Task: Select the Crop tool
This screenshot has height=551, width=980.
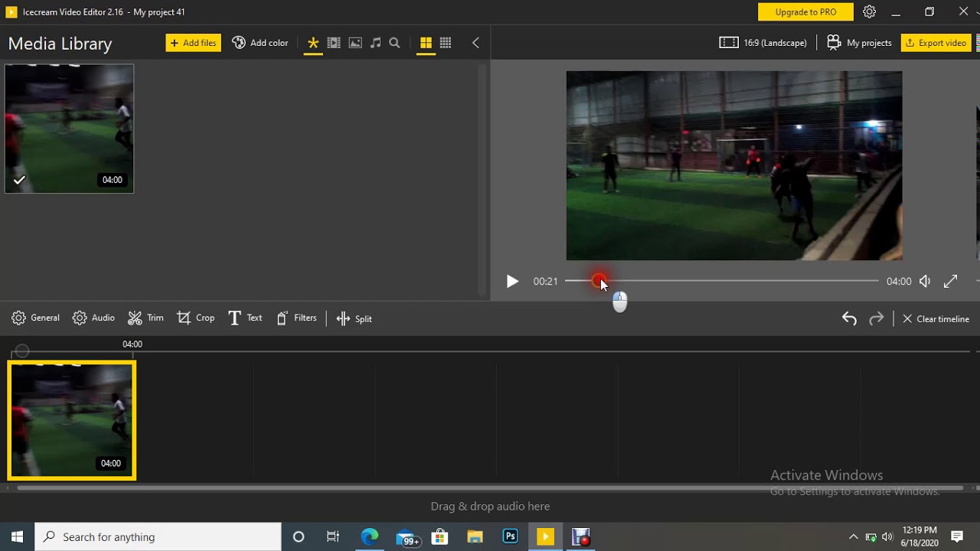Action: [x=196, y=318]
